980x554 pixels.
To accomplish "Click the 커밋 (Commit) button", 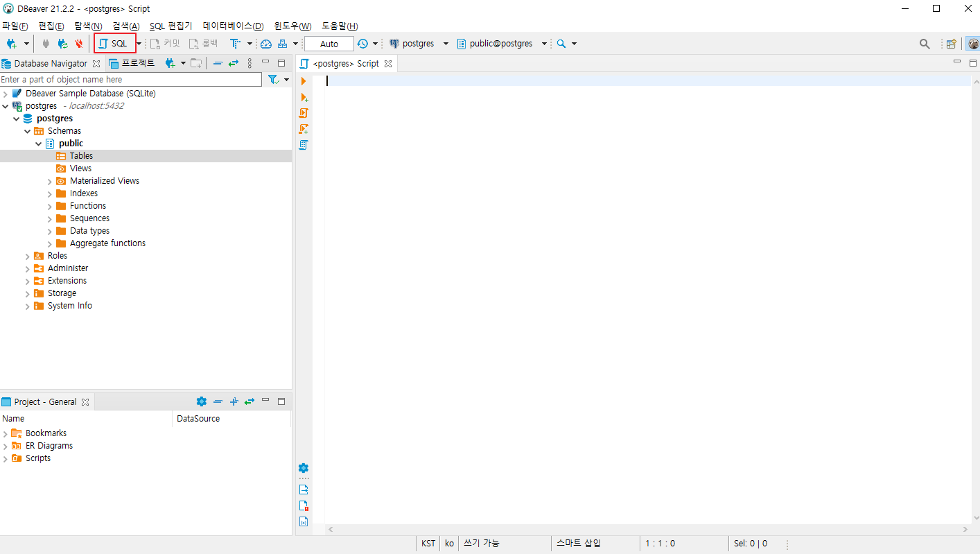I will 165,44.
